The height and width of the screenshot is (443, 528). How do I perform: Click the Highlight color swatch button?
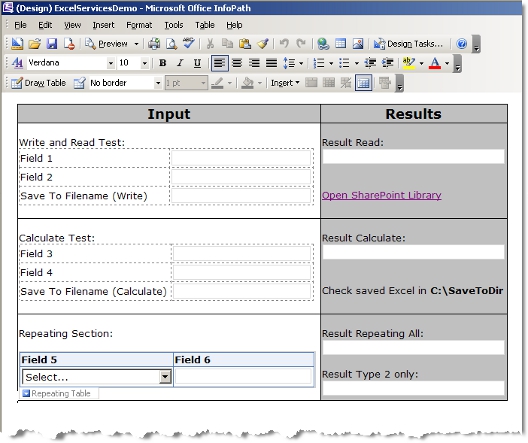408,63
